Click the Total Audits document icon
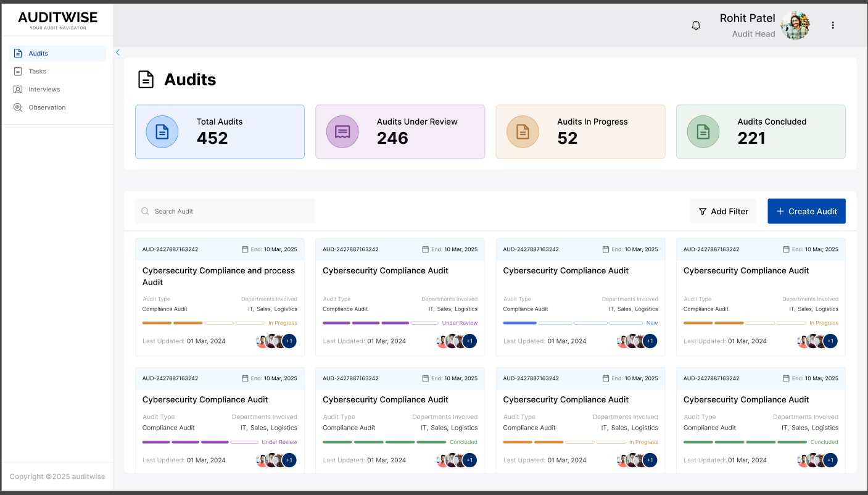 [x=162, y=131]
